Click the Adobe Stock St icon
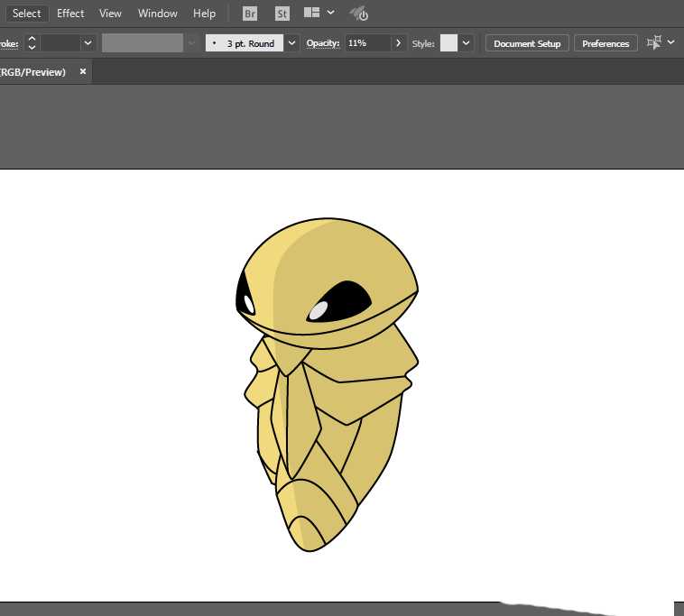 [x=282, y=14]
